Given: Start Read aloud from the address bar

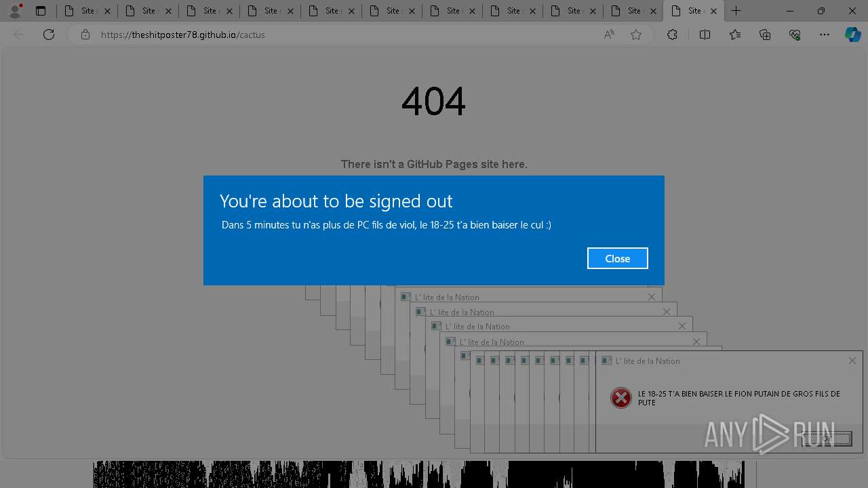Looking at the screenshot, I should pos(609,35).
